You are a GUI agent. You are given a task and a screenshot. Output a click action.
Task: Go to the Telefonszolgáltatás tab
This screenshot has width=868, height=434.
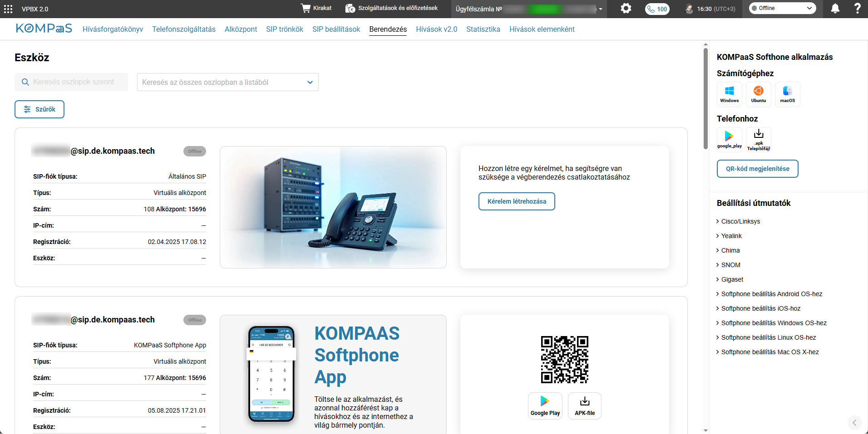184,29
